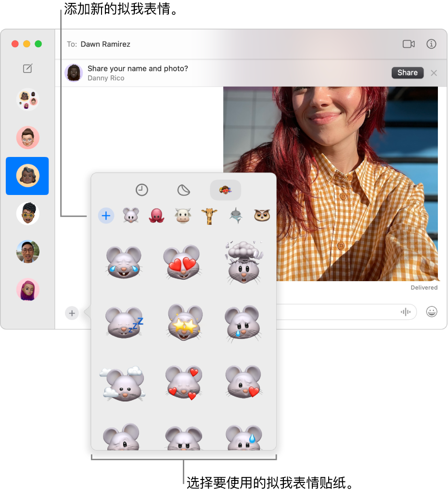Open the emoji picker smiley icon
The height and width of the screenshot is (493, 448).
coord(432,311)
